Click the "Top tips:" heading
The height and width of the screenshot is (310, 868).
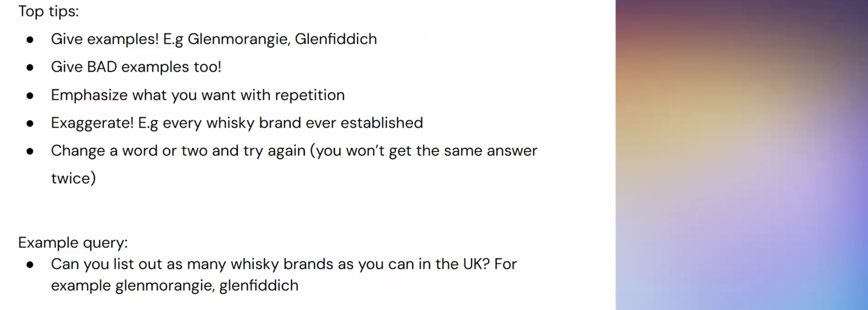pyautogui.click(x=48, y=11)
